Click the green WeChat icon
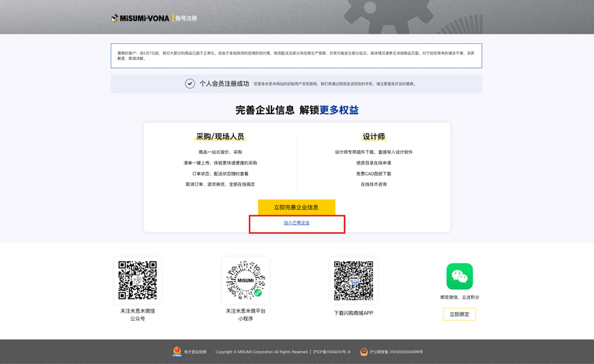Viewport: 594px width, 364px height. pyautogui.click(x=460, y=276)
